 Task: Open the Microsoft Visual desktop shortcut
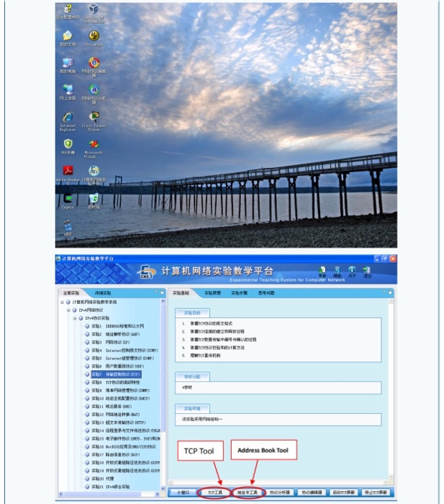click(94, 148)
